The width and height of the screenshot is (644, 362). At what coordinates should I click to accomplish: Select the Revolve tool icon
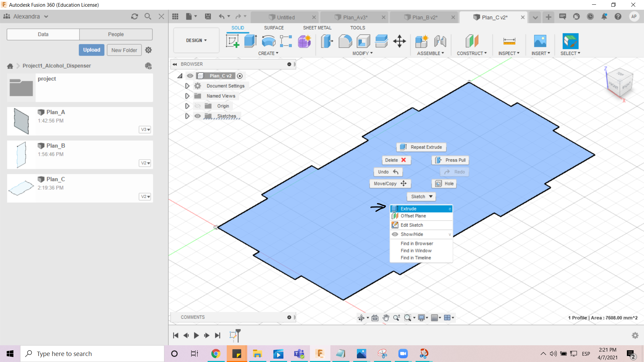268,41
